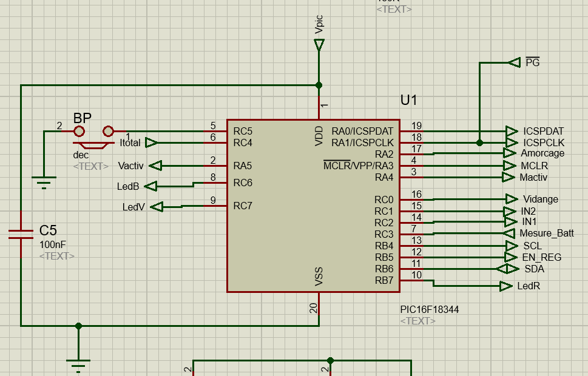Select the LedB terminal arrow
This screenshot has height=376, width=588.
coord(152,186)
